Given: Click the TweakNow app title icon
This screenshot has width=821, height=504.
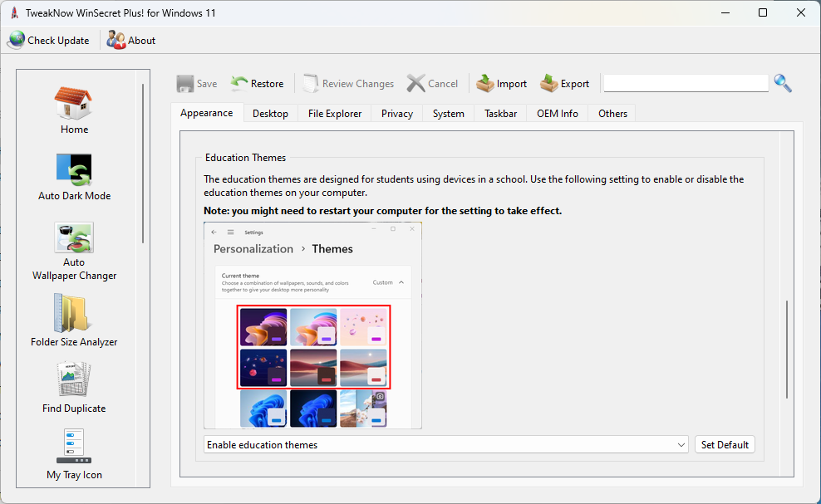Looking at the screenshot, I should (x=15, y=13).
